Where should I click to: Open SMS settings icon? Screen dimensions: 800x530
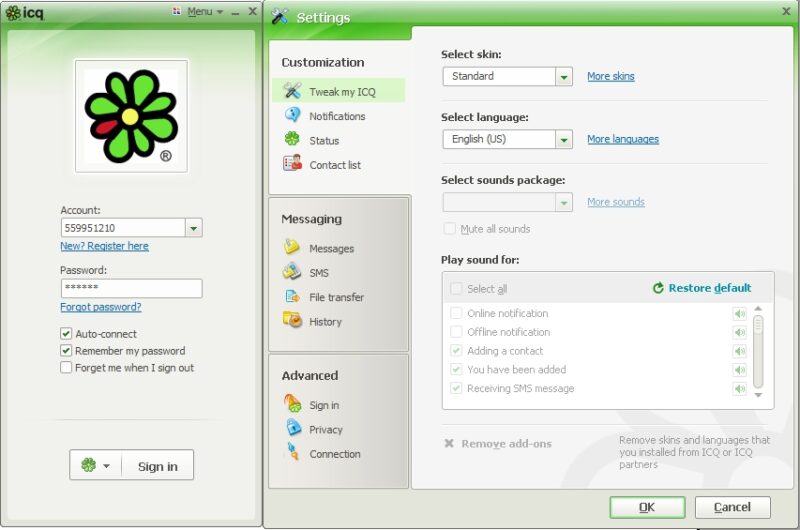292,272
